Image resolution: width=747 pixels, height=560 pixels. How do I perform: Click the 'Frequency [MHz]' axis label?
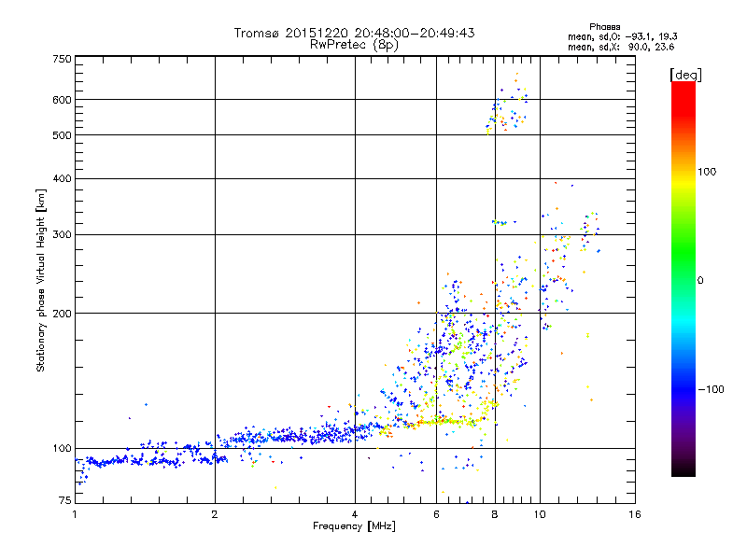click(x=354, y=526)
